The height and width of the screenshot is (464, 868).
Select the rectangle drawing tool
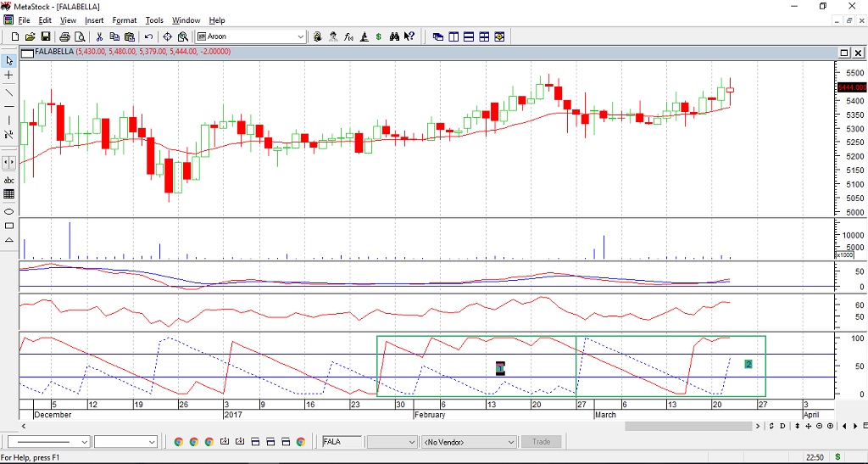pos(9,226)
